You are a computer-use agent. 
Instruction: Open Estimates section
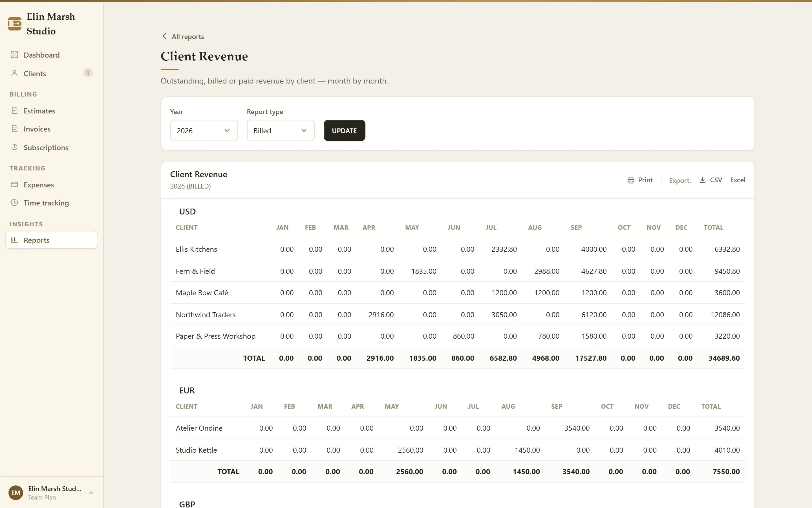point(52,111)
